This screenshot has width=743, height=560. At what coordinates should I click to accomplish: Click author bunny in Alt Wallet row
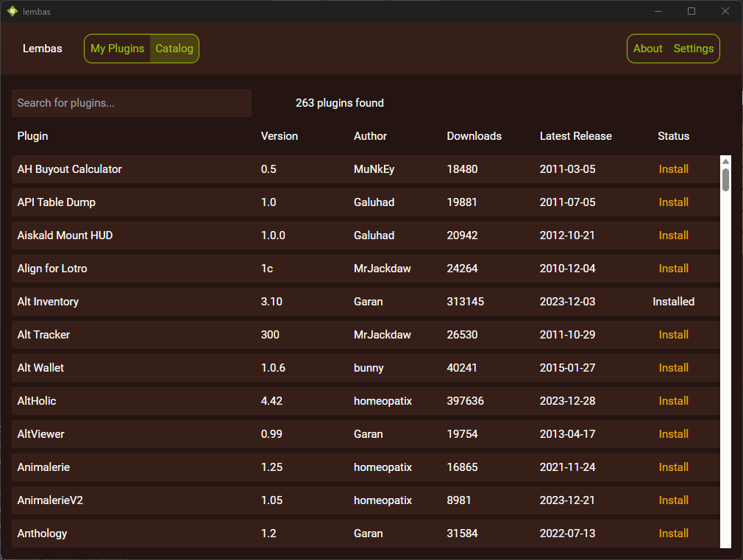pyautogui.click(x=369, y=368)
